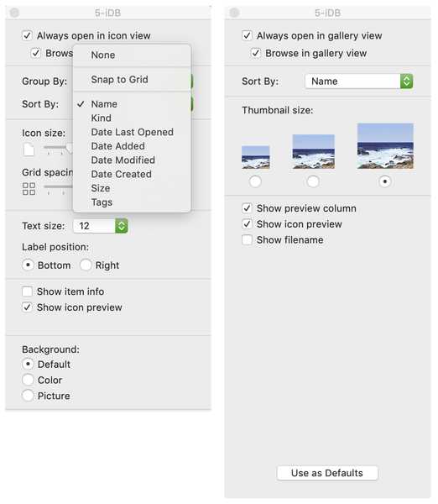The image size is (438, 504).
Task: Select Right label position radio button
Action: coord(86,265)
